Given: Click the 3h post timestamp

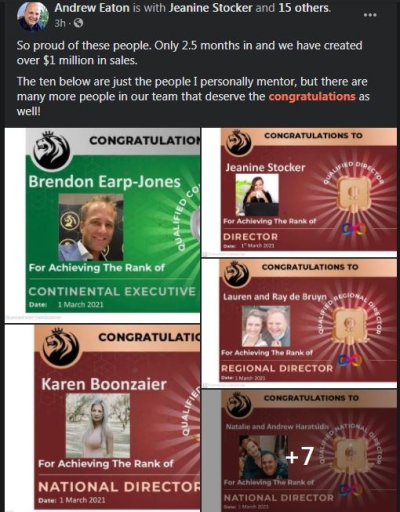Looking at the screenshot, I should (60, 23).
